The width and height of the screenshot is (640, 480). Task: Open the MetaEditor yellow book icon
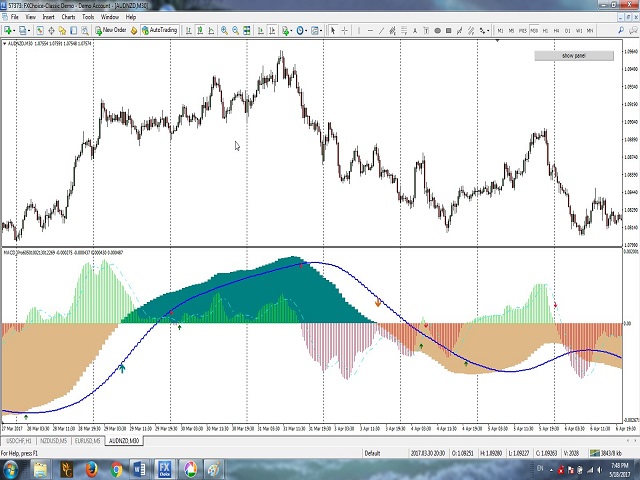coord(133,31)
